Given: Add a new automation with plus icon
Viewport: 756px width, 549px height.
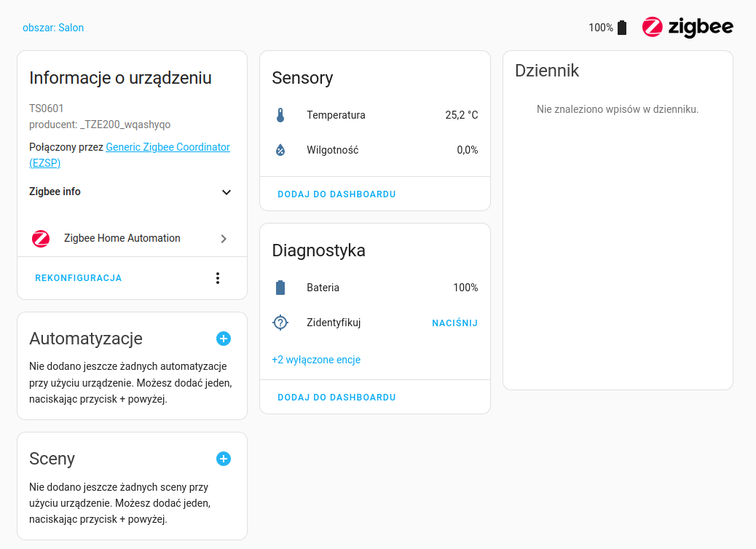Looking at the screenshot, I should [x=224, y=339].
